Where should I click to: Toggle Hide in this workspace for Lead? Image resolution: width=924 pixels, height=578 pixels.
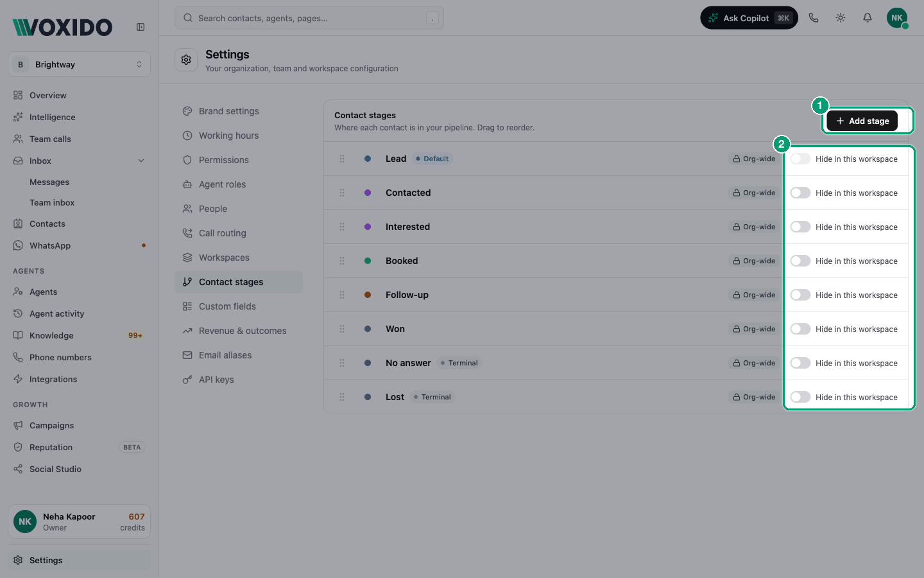(x=800, y=159)
